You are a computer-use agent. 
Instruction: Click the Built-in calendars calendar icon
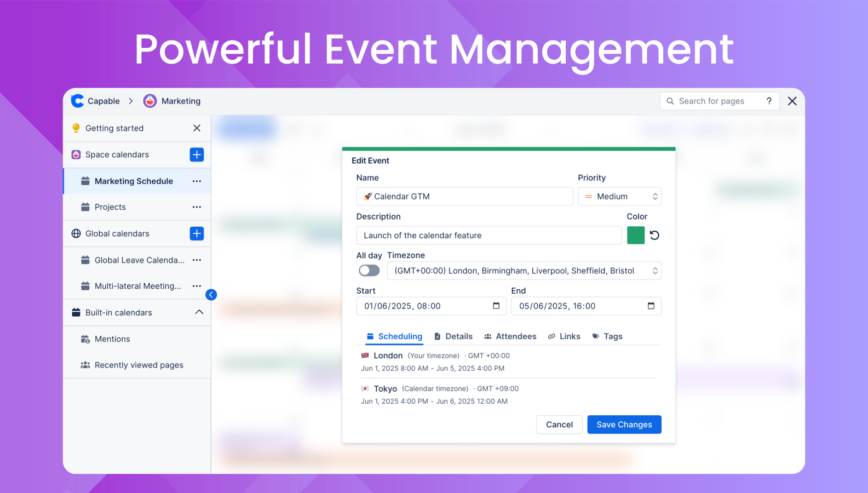click(76, 312)
